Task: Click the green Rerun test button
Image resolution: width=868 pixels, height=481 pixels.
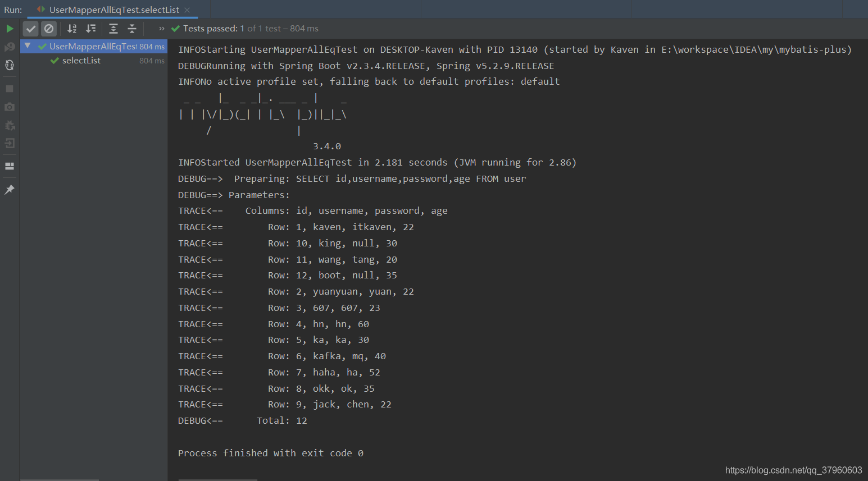Action: point(10,29)
